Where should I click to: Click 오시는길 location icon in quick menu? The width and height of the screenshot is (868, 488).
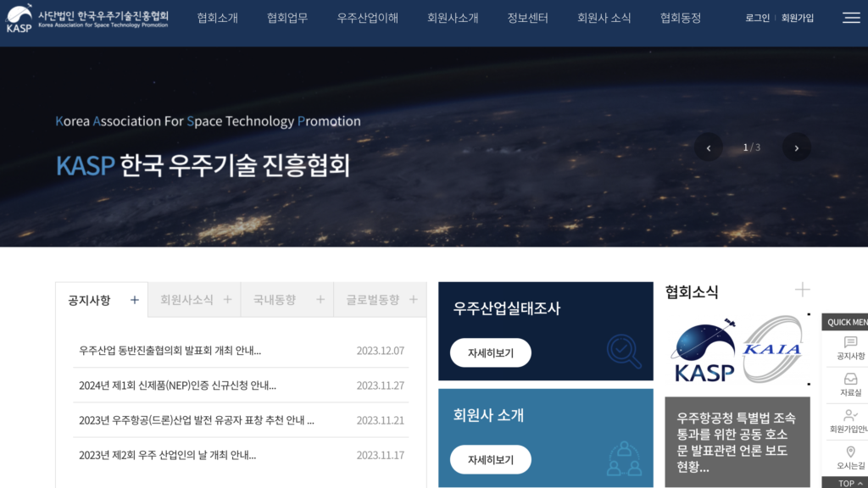click(850, 452)
